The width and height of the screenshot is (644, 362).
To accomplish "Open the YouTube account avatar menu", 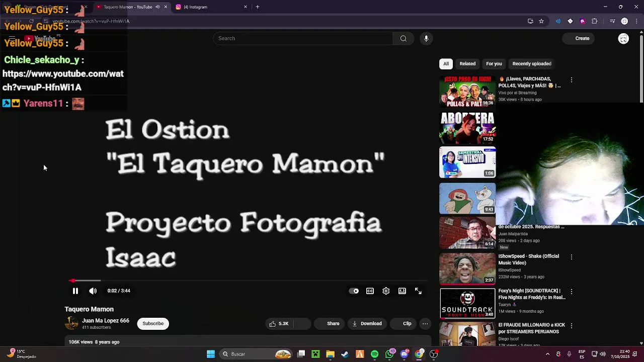I will pos(623,39).
